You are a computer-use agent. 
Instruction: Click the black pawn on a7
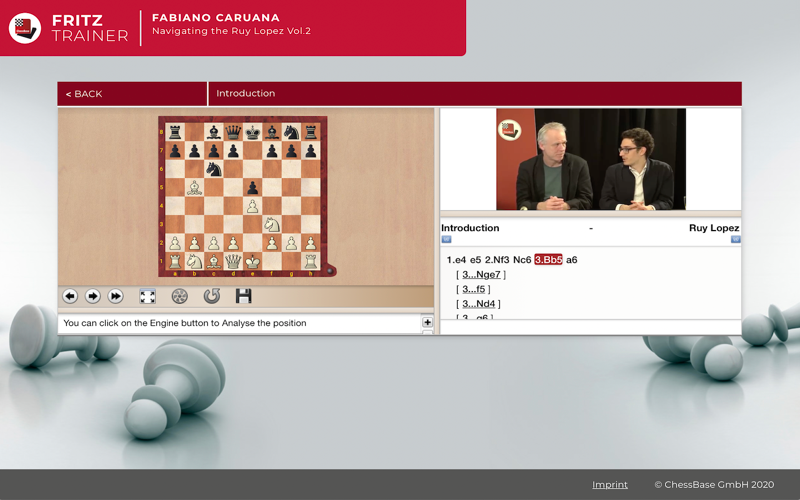click(x=174, y=151)
